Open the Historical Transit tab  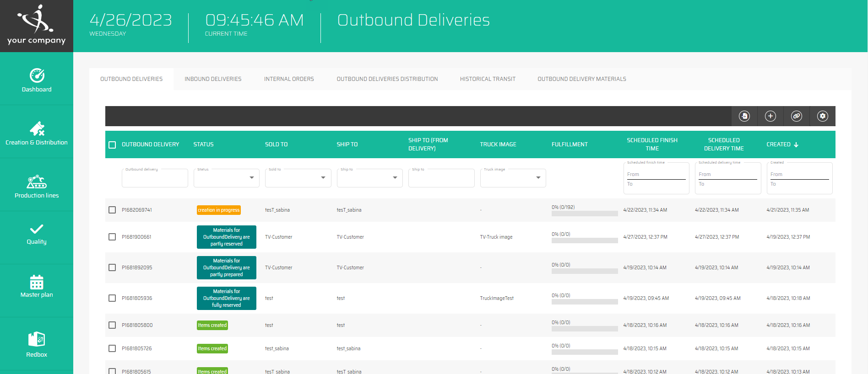coord(488,79)
